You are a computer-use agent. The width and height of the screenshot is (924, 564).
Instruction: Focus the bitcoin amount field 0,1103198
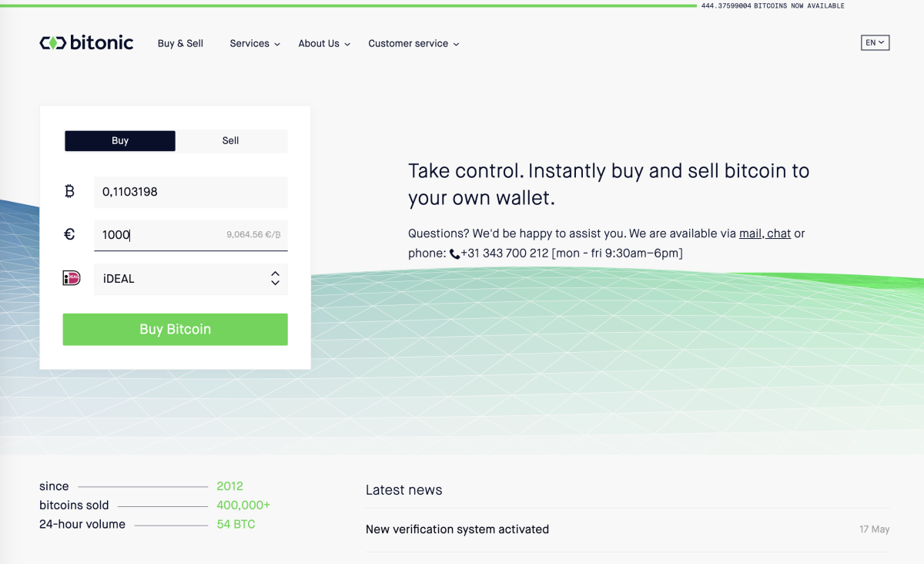(x=191, y=192)
